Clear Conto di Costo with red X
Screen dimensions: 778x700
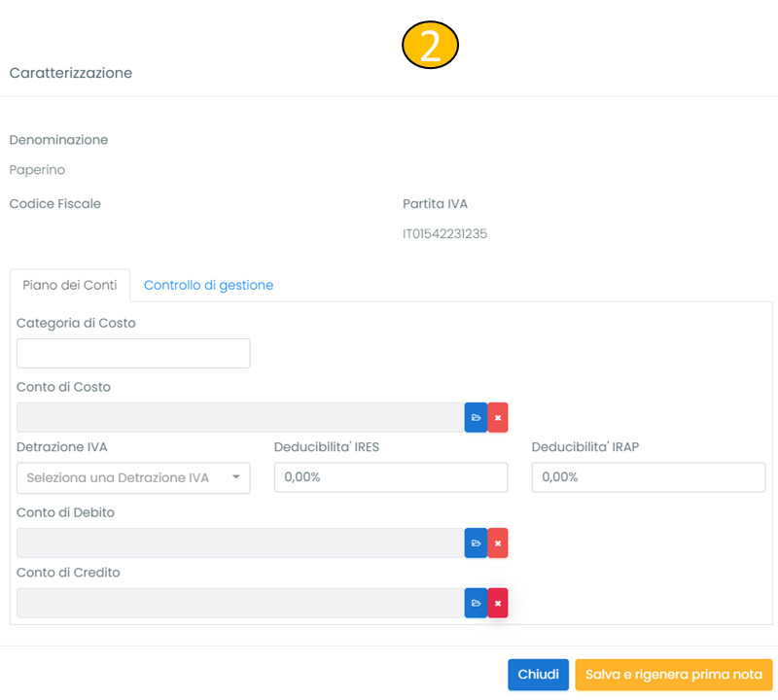point(498,417)
